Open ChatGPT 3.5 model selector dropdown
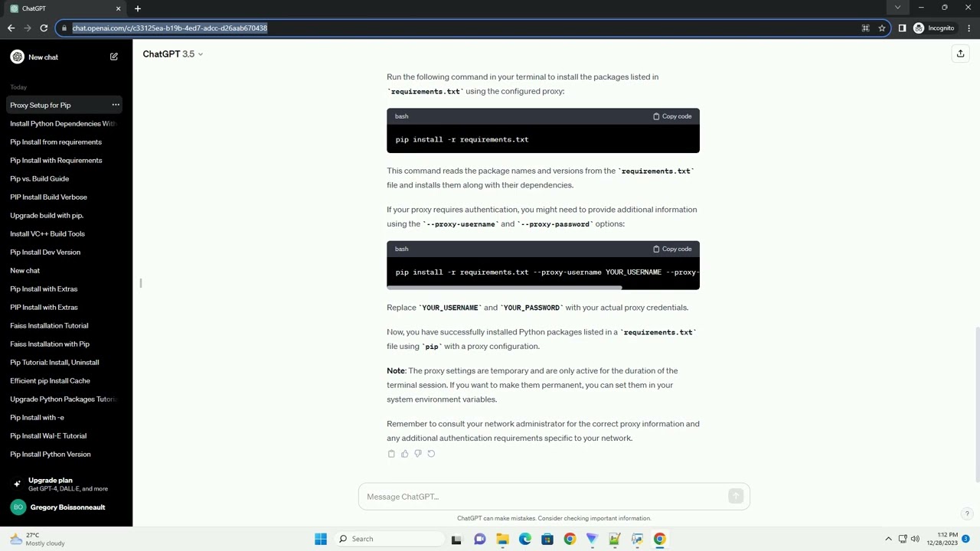This screenshot has height=551, width=980. [x=173, y=54]
